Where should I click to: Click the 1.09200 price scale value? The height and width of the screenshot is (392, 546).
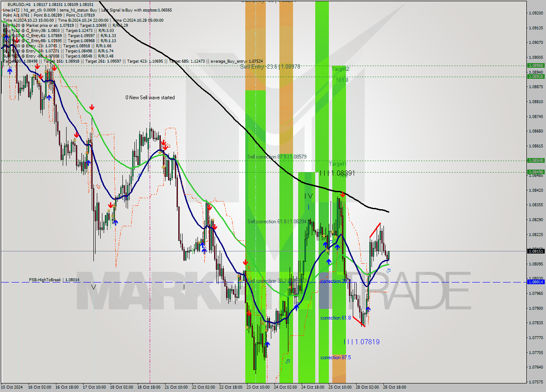(x=536, y=13)
